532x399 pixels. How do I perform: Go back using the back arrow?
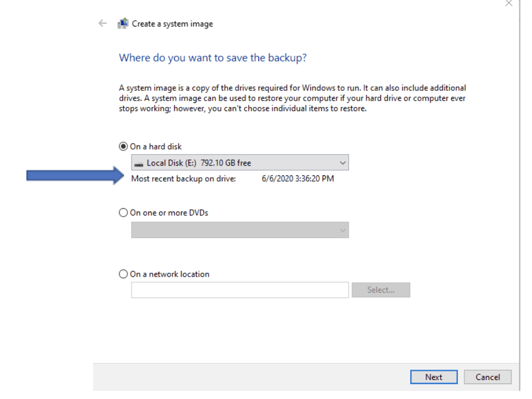[x=102, y=24]
